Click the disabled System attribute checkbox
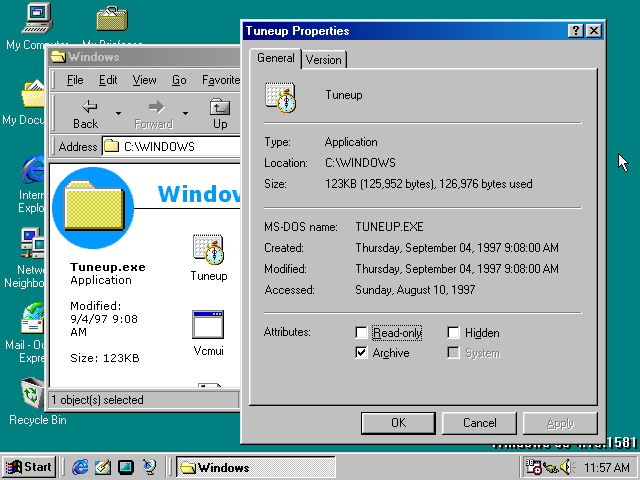The width and height of the screenshot is (640, 480). (453, 352)
